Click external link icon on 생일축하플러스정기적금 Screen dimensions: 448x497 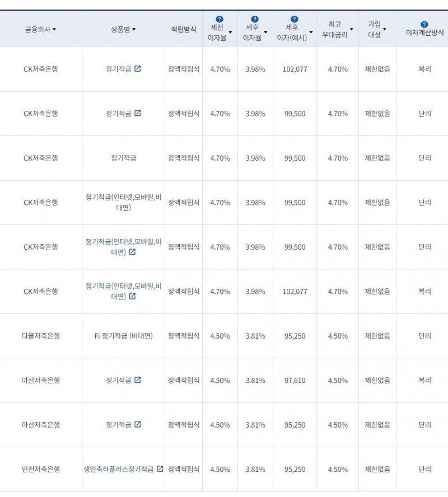coord(161,470)
